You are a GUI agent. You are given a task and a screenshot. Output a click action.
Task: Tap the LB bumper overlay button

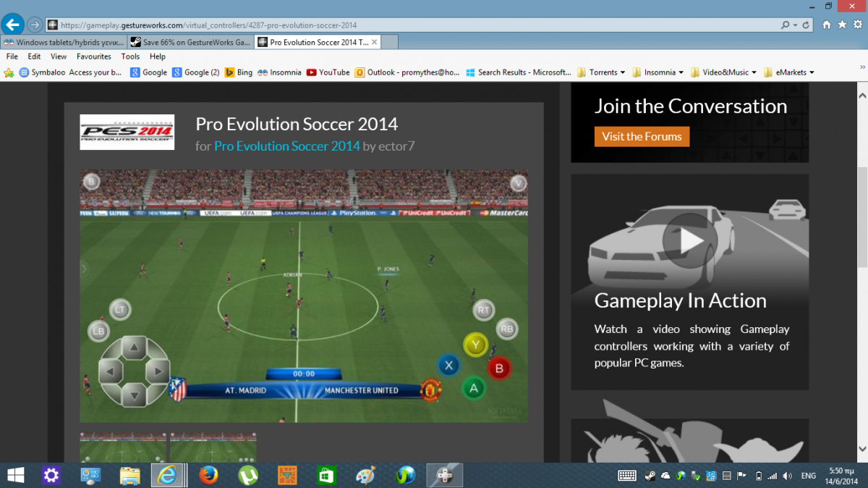click(98, 332)
